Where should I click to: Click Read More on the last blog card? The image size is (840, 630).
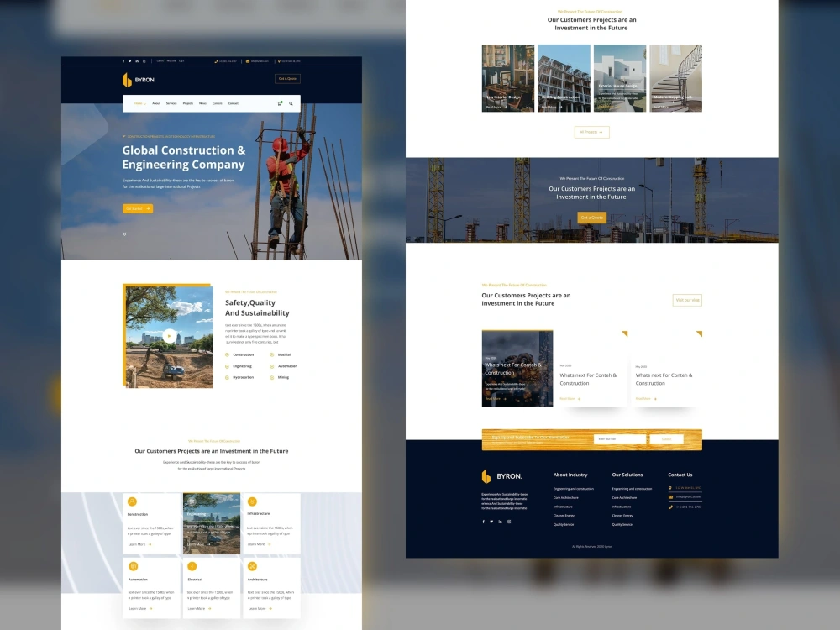click(x=646, y=398)
